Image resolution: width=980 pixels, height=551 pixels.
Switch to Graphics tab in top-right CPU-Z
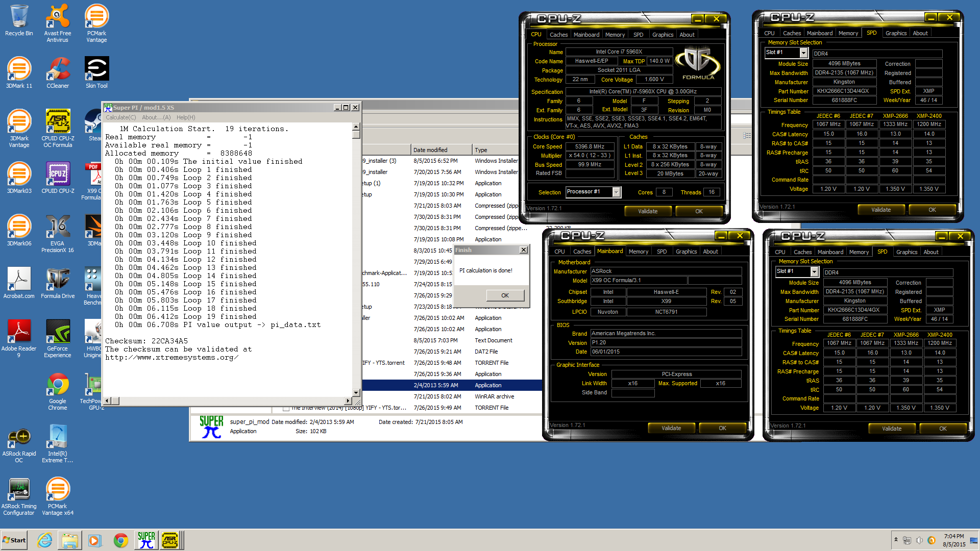click(x=896, y=33)
